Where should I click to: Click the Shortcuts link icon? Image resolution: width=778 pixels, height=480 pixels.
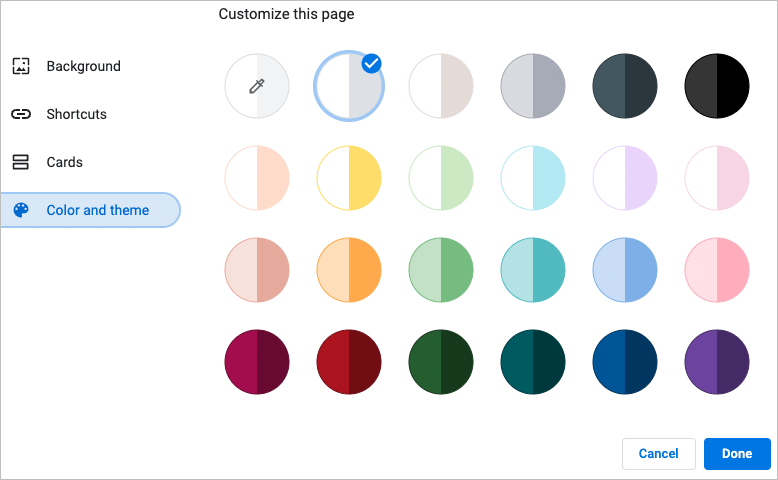point(21,114)
